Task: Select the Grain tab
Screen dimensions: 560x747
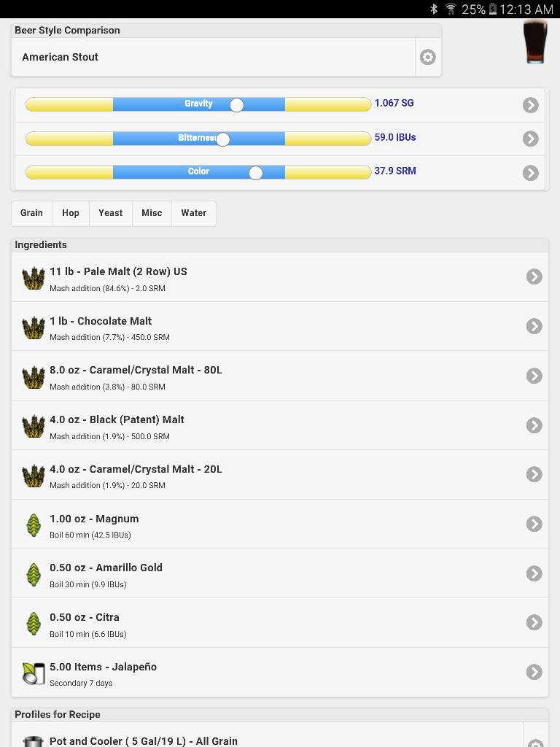Action: [31, 213]
